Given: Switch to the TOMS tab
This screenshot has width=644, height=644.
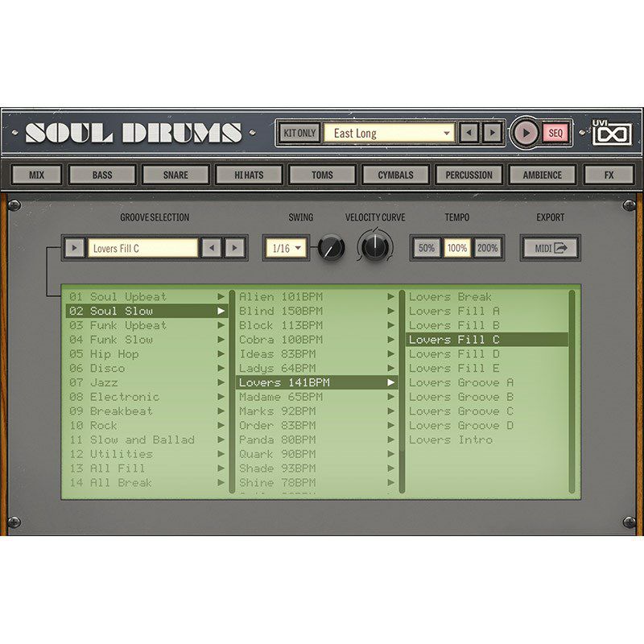Looking at the screenshot, I should tap(322, 175).
